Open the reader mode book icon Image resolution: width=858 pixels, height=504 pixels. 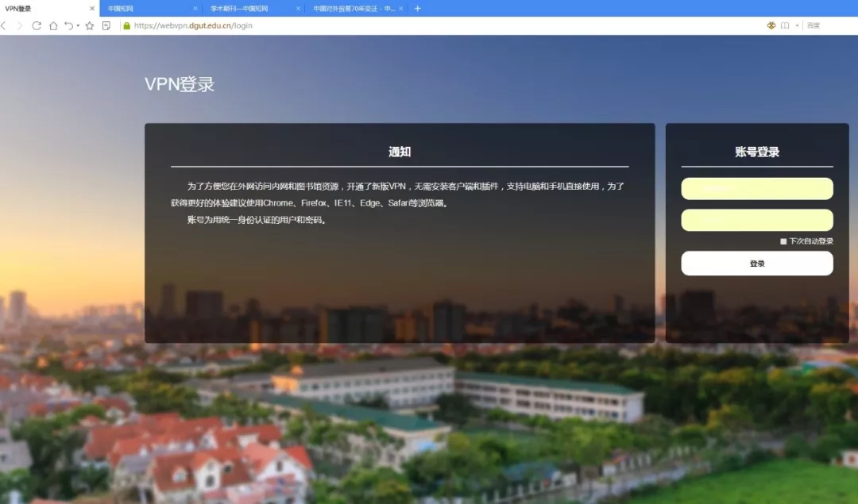pyautogui.click(x=785, y=25)
